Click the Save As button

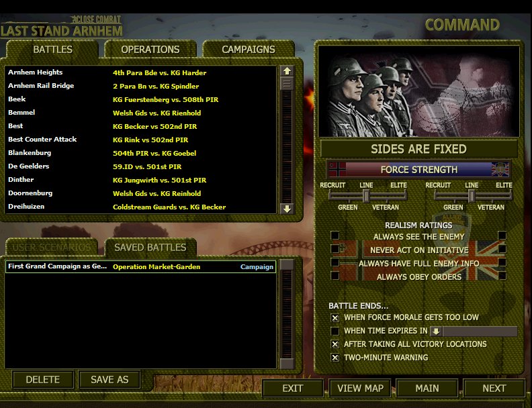pyautogui.click(x=109, y=380)
